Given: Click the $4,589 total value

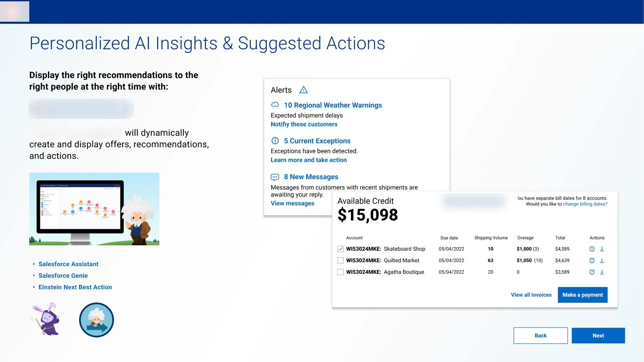Looking at the screenshot, I should (x=562, y=249).
